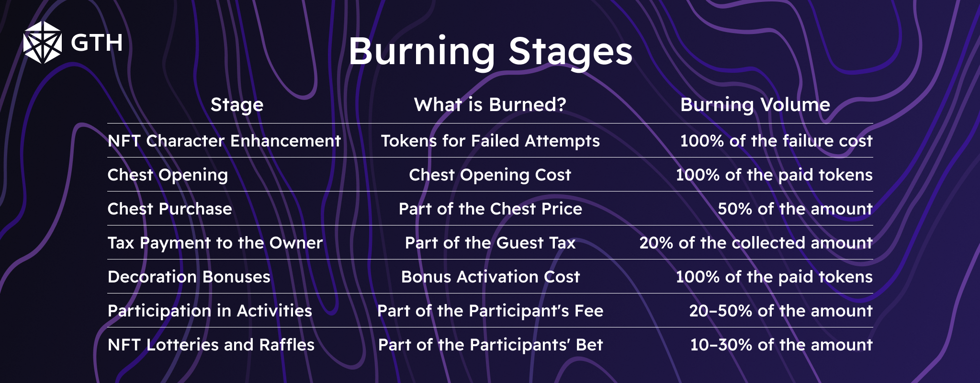This screenshot has width=980, height=383.
Task: Select the NFT Lotteries and Raffles row label
Action: pyautogui.click(x=211, y=345)
